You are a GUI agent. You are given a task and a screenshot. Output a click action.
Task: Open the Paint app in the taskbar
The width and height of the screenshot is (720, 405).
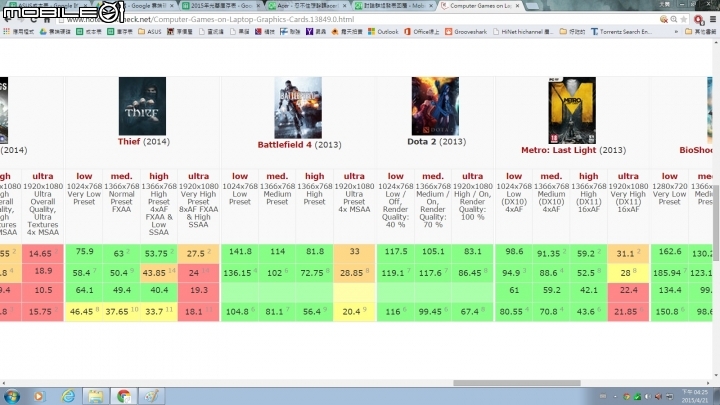point(152,396)
